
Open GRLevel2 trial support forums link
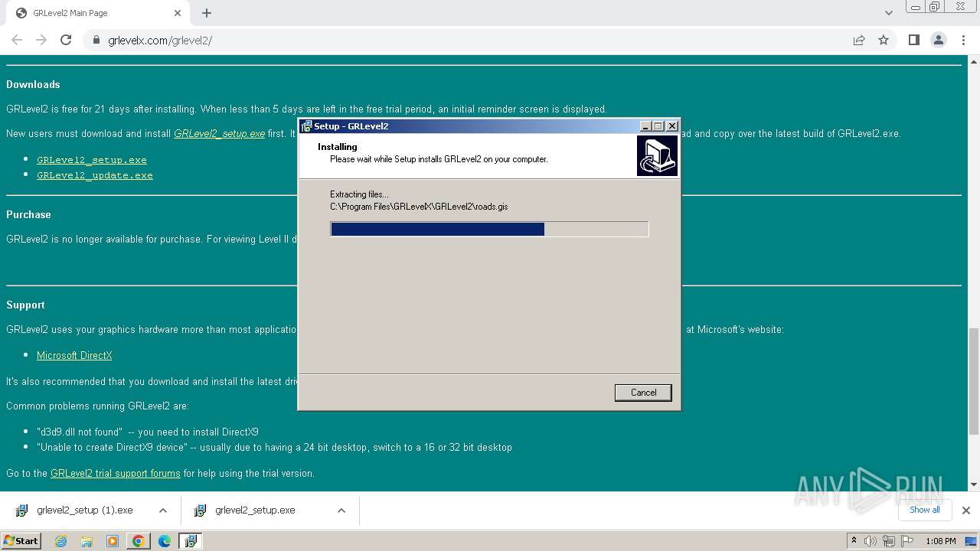116,473
